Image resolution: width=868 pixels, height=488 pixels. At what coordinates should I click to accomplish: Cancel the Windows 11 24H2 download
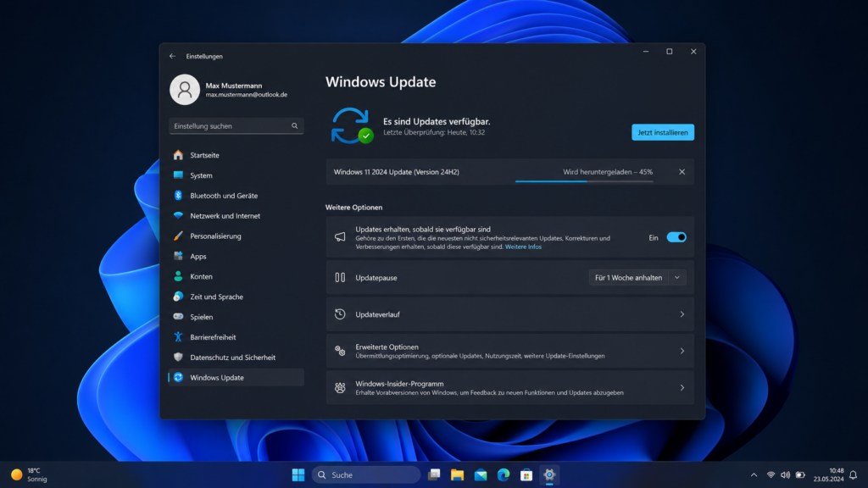point(682,172)
